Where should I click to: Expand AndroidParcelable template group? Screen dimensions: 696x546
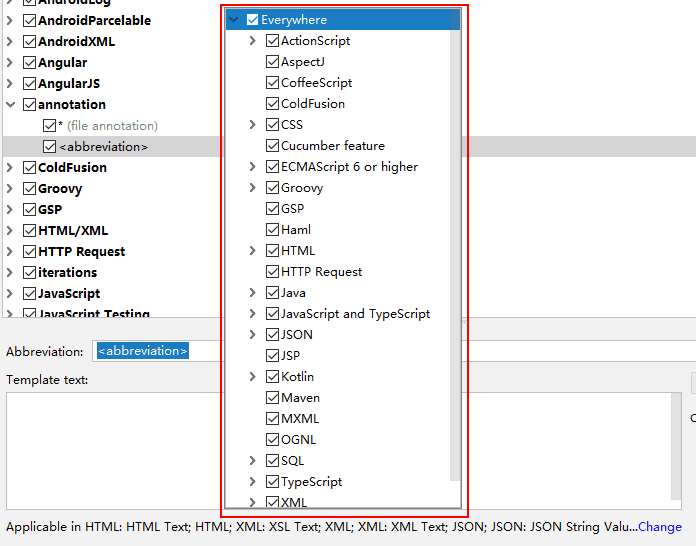coord(10,20)
